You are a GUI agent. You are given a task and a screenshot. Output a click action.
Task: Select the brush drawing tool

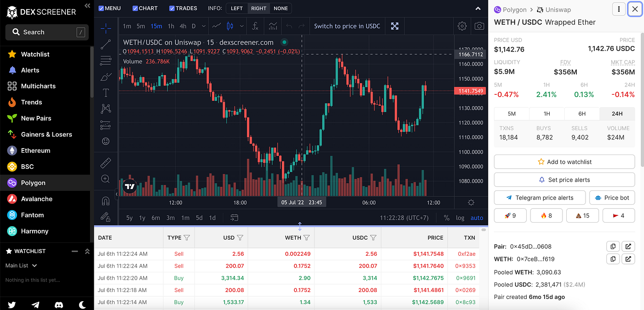(106, 76)
